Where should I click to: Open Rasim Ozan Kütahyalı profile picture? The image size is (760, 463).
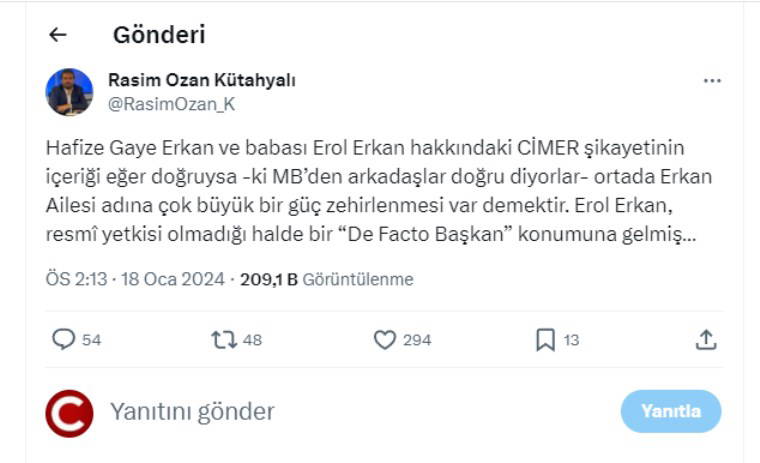pyautogui.click(x=69, y=92)
